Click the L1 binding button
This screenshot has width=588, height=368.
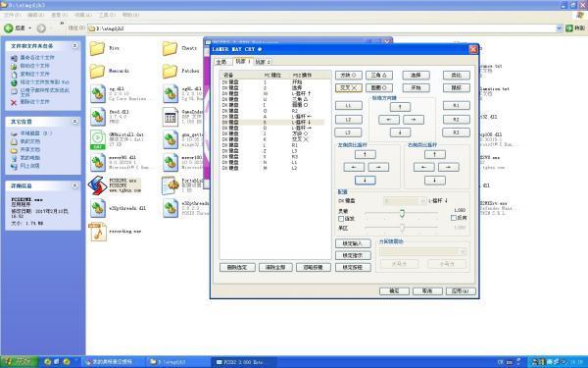coord(348,106)
